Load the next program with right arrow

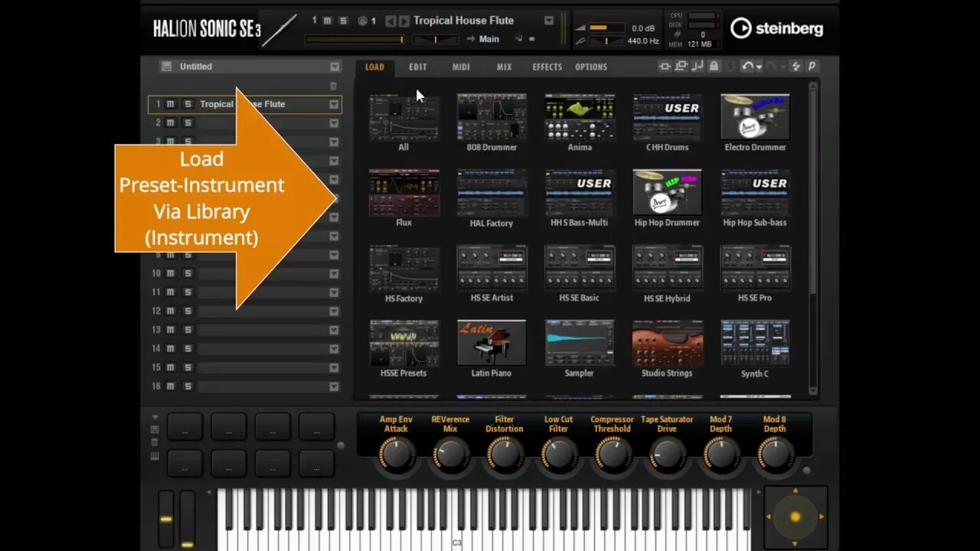point(403,21)
